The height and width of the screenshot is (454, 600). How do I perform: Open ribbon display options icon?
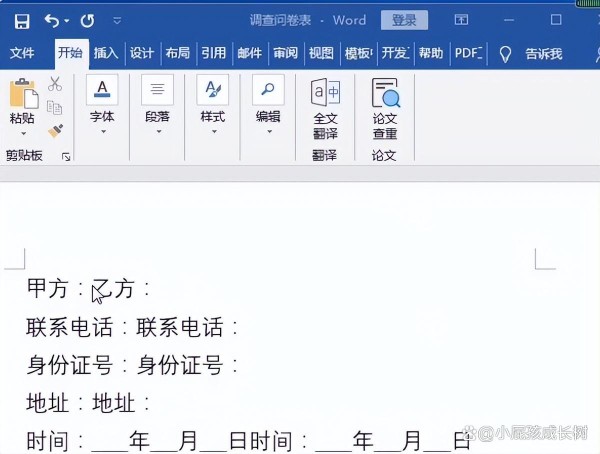coord(461,20)
